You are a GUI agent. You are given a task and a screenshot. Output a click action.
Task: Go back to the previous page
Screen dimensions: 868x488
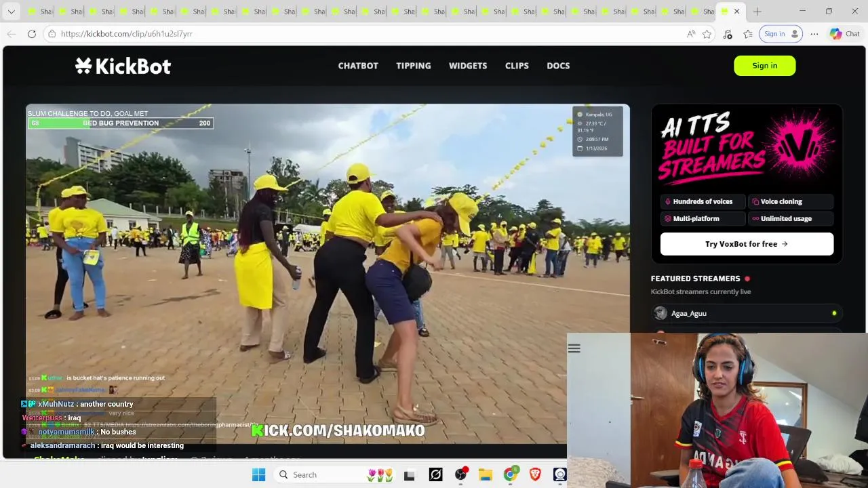(12, 34)
